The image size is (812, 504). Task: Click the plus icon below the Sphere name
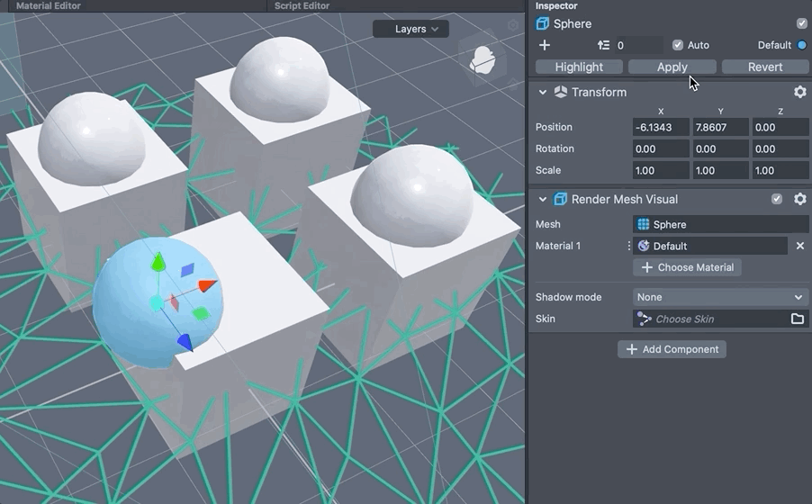(544, 45)
